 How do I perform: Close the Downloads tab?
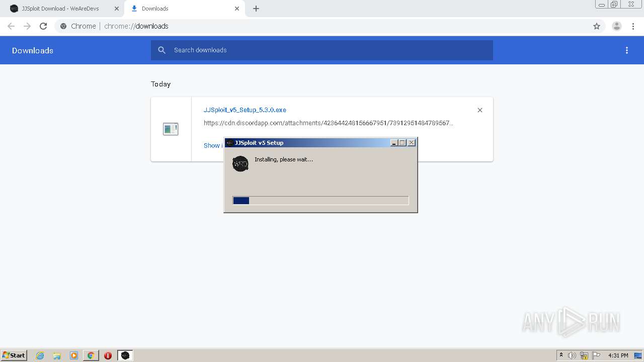click(237, 9)
